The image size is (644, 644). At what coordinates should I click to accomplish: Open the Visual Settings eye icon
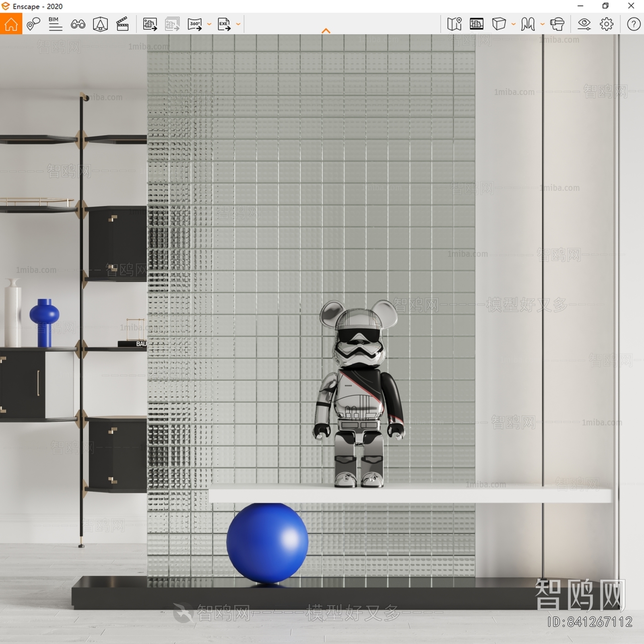coord(584,24)
